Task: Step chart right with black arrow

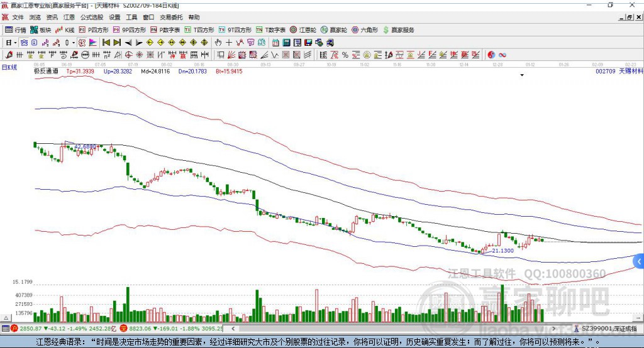Action: (139, 43)
